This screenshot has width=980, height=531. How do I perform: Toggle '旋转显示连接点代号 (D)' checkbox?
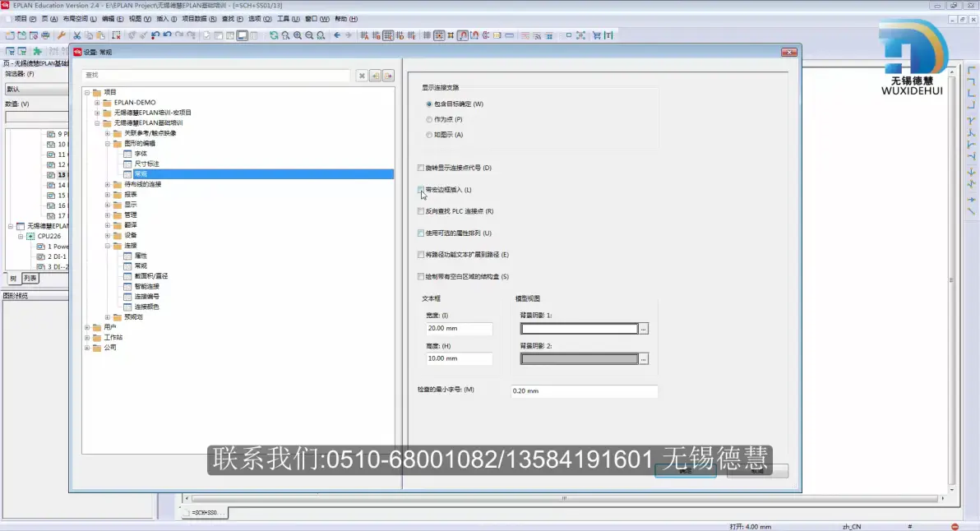coord(421,168)
